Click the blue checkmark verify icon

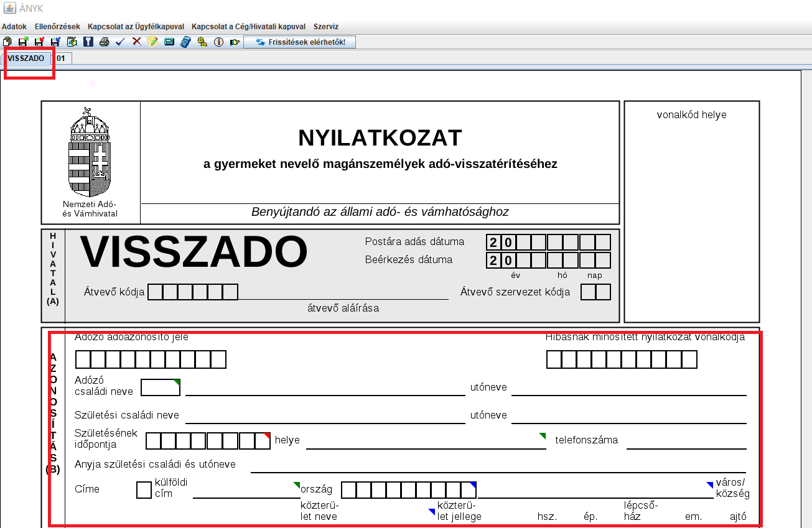click(121, 42)
